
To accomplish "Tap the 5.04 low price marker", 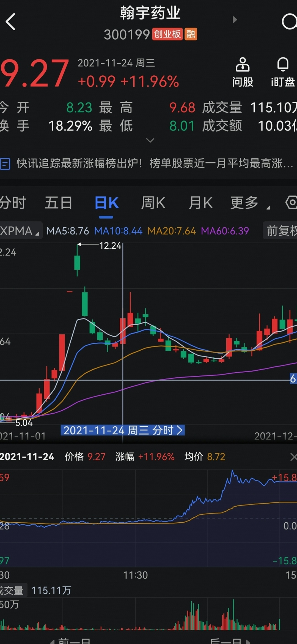I will (x=24, y=423).
